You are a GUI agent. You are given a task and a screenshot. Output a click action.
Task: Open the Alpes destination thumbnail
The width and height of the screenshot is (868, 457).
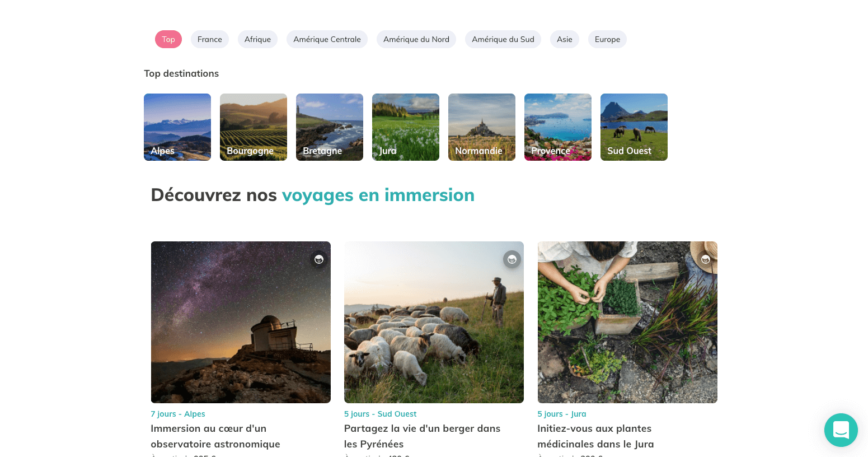[x=177, y=127]
